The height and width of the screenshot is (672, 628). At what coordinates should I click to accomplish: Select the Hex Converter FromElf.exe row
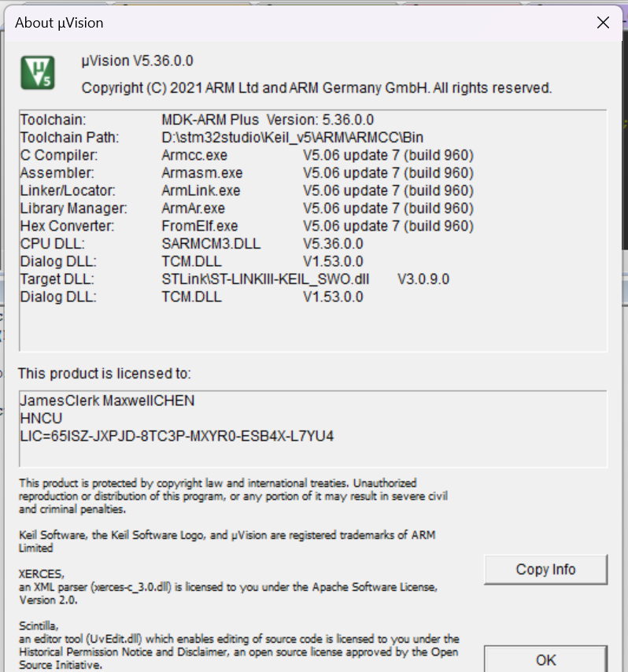click(247, 226)
